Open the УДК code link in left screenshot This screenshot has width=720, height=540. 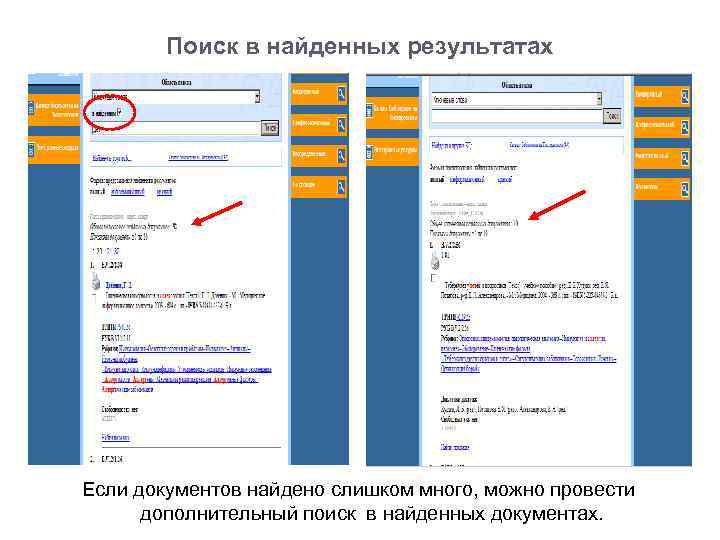[124, 327]
